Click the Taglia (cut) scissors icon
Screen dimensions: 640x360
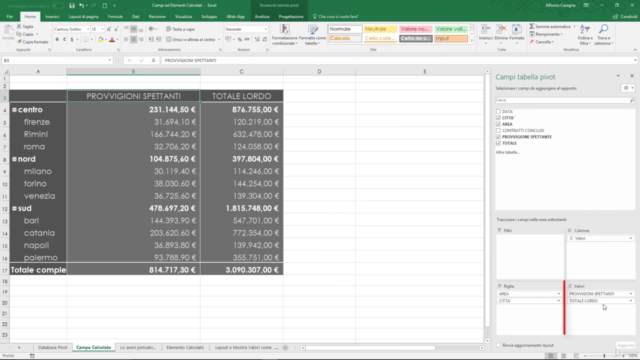click(19, 27)
